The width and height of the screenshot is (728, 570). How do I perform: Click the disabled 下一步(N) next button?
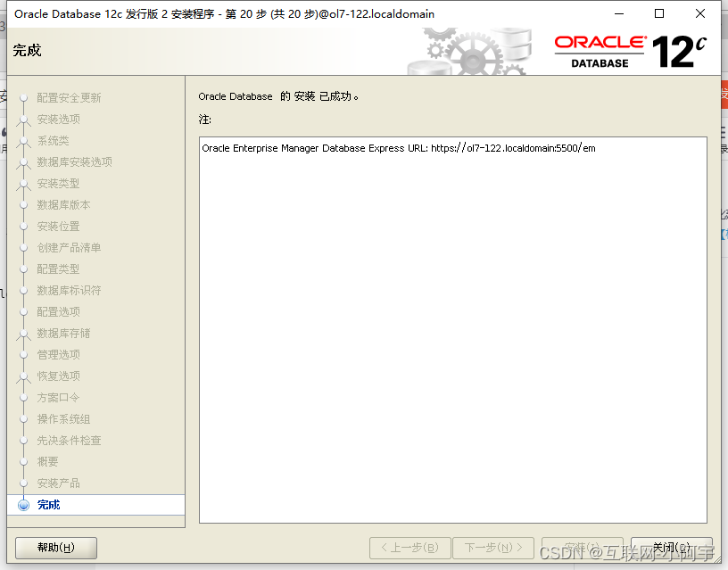tap(493, 548)
